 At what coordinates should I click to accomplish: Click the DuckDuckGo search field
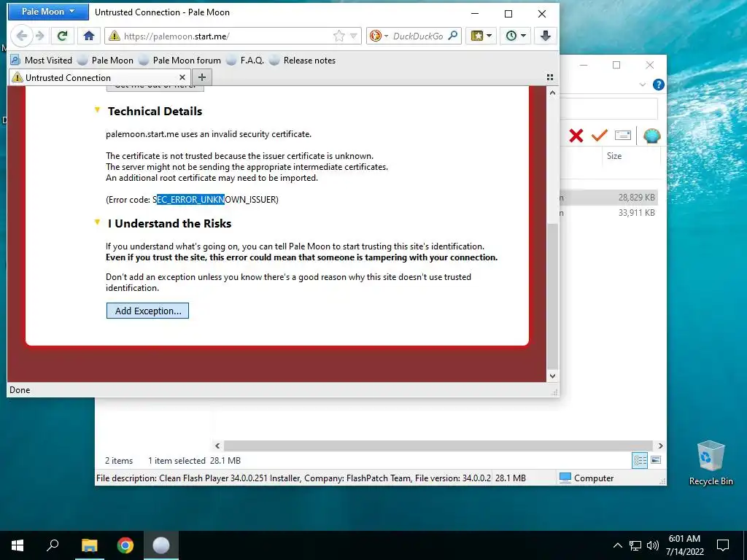[x=418, y=36]
